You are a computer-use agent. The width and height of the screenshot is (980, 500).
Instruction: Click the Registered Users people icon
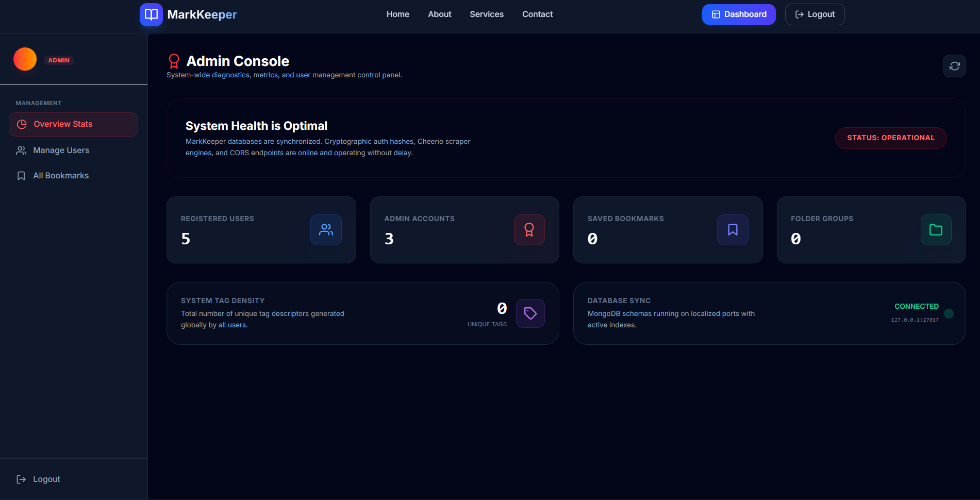(x=326, y=230)
